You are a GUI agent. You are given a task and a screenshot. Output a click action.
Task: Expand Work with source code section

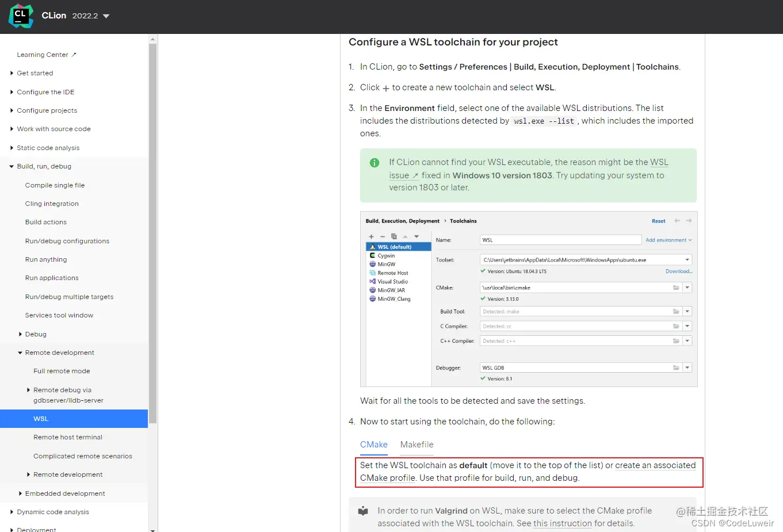[12, 129]
